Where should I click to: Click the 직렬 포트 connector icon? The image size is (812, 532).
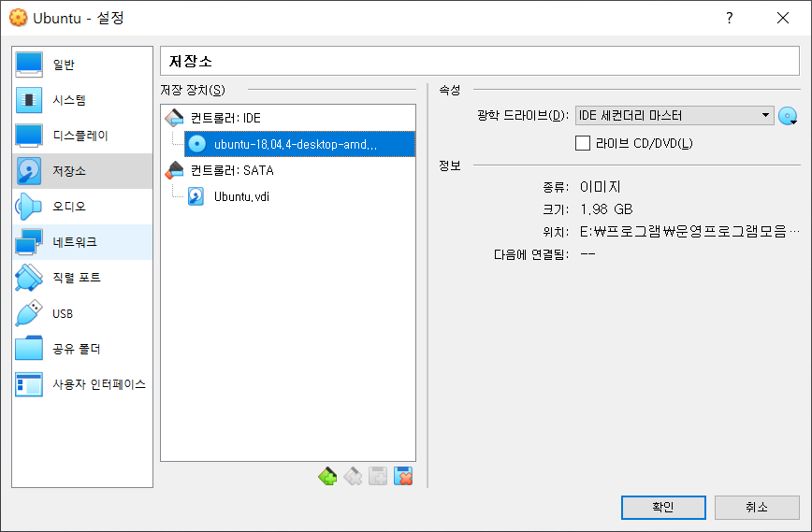tap(28, 278)
